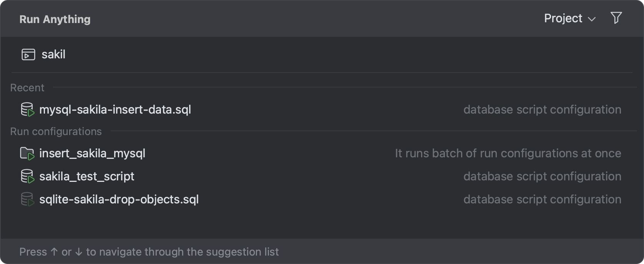644x264 pixels.
Task: Click the Run configurations section header
Action: [x=56, y=131]
